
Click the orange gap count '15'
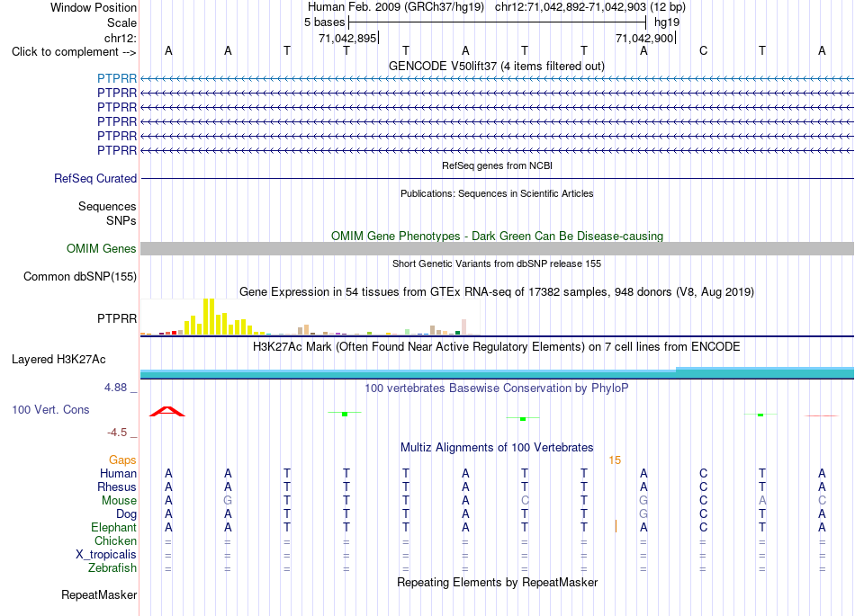coord(615,460)
